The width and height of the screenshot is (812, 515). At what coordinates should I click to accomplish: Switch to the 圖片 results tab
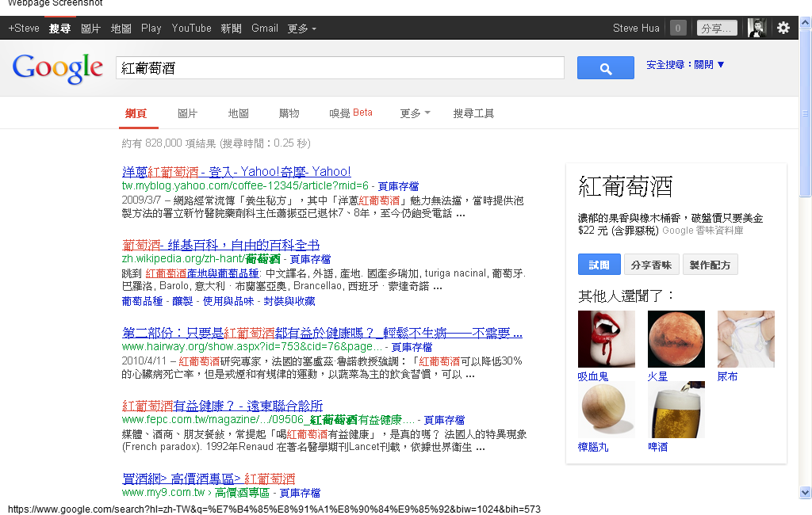pos(187,113)
